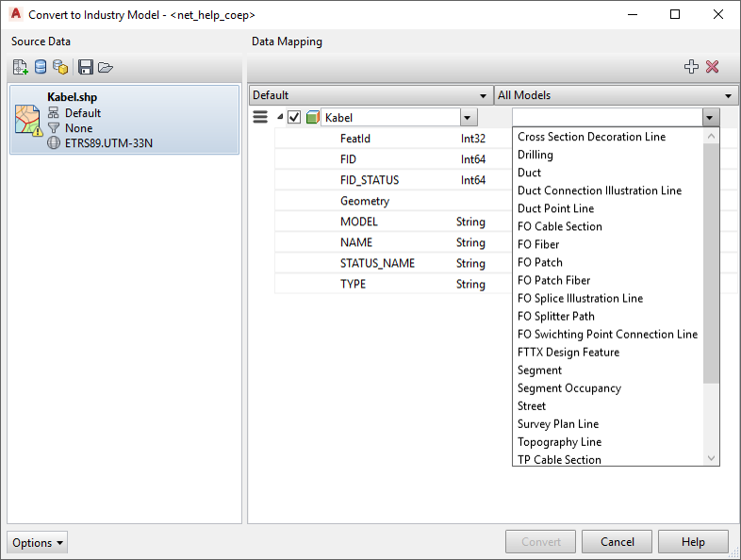Click the list scrollbar down arrow
Screen dimensions: 741x560
click(x=712, y=458)
